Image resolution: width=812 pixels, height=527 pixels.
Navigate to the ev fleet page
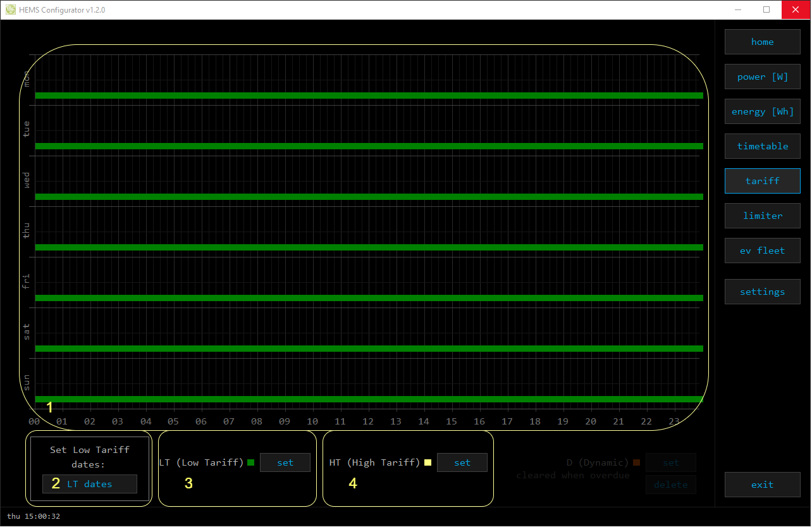coord(762,251)
